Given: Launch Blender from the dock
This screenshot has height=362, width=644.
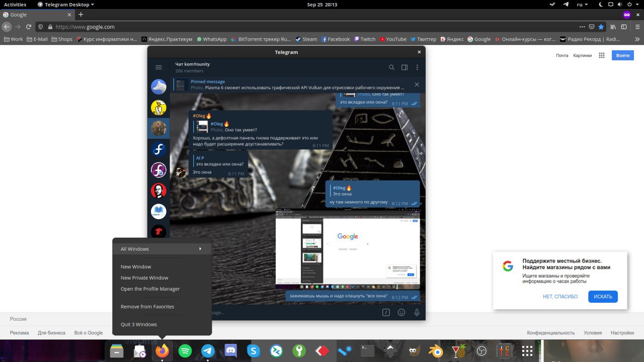Looking at the screenshot, I should click(x=436, y=351).
